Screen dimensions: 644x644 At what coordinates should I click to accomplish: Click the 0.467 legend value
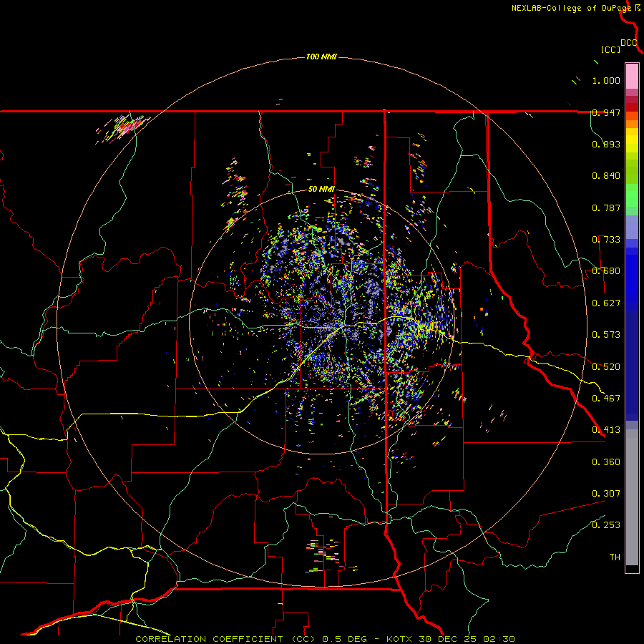tap(606, 398)
